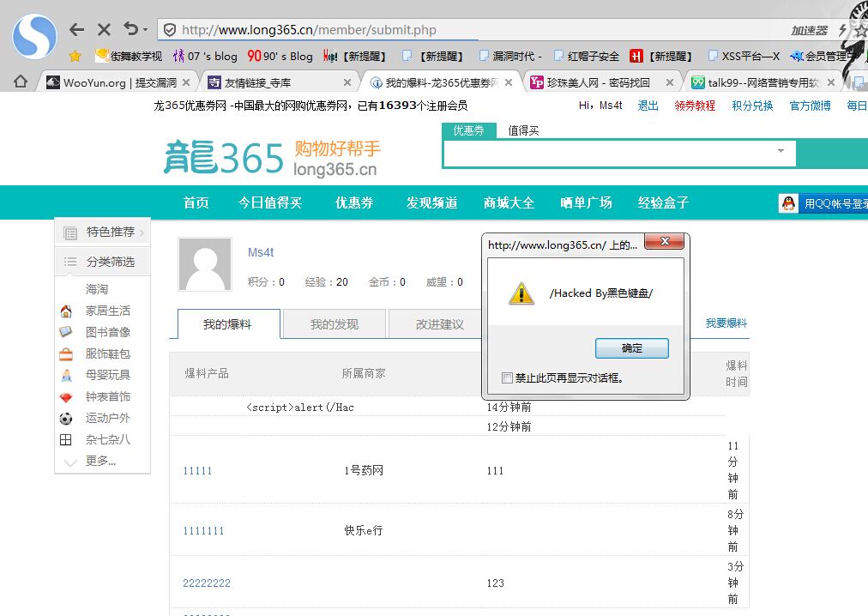Open 今日值得买 in the navigation bar

(270, 202)
